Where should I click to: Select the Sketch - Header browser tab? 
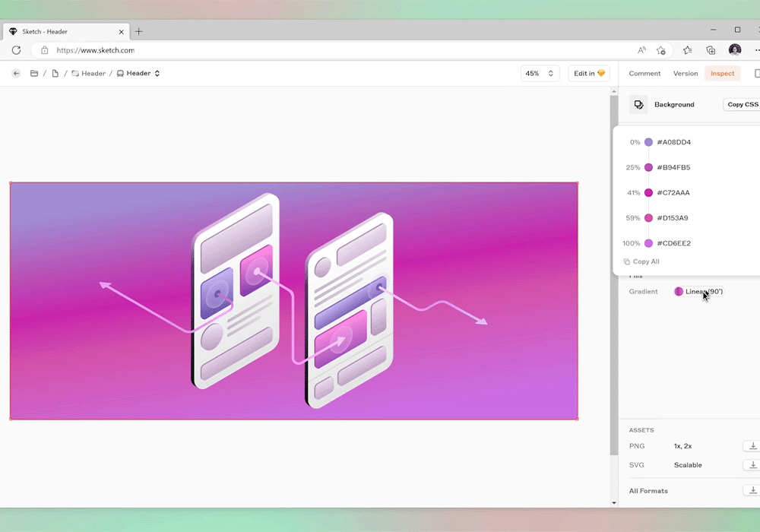(x=66, y=31)
